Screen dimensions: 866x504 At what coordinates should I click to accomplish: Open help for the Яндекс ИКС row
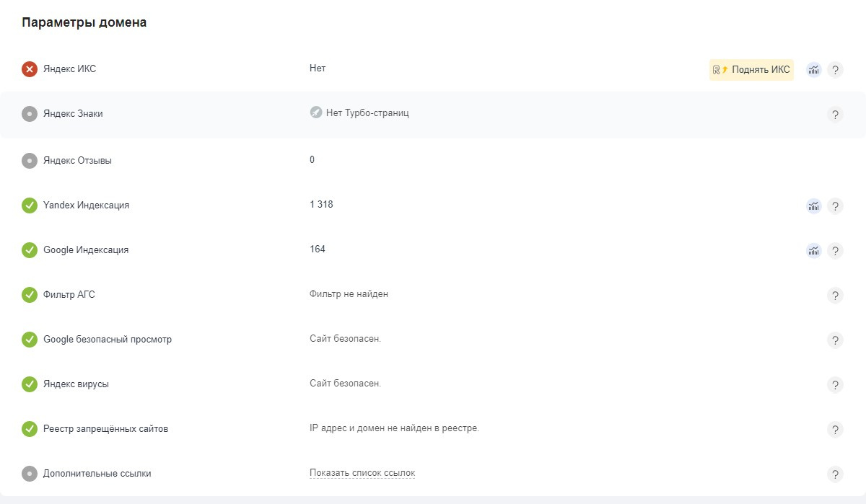835,70
